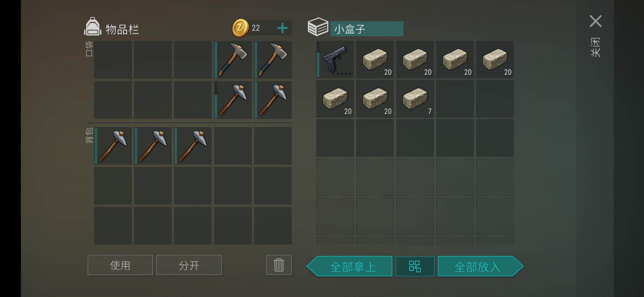Tap the box icon beside 小盒子

click(318, 27)
